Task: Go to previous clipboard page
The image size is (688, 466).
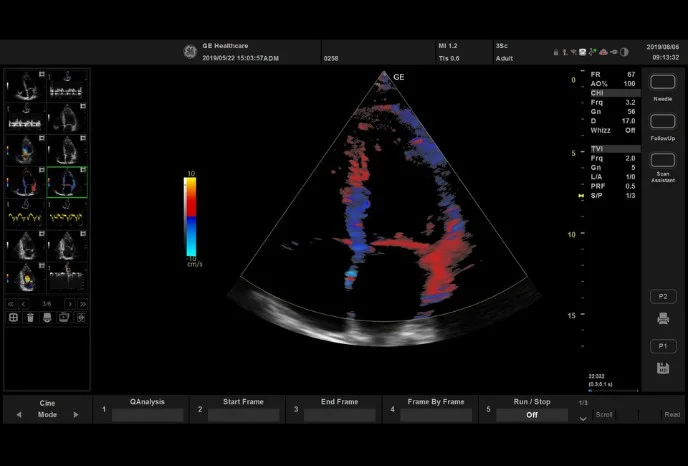Action: point(25,303)
